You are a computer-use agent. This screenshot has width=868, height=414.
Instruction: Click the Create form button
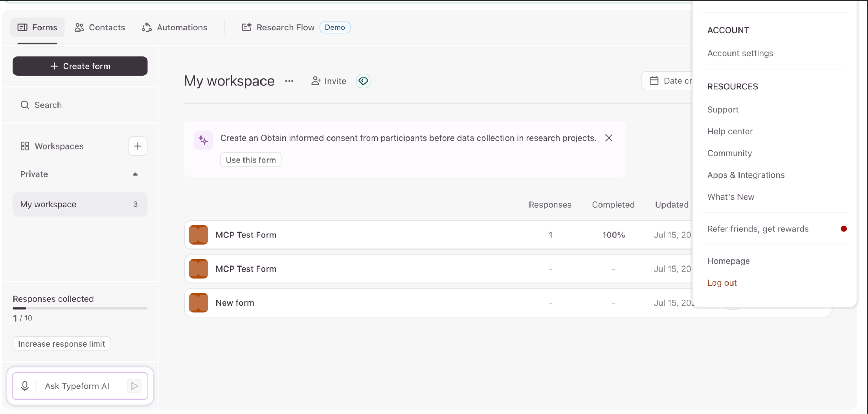pyautogui.click(x=80, y=66)
